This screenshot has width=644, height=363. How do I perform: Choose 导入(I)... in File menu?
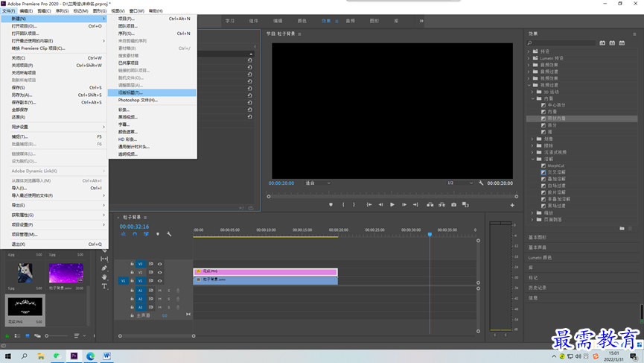pyautogui.click(x=54, y=188)
